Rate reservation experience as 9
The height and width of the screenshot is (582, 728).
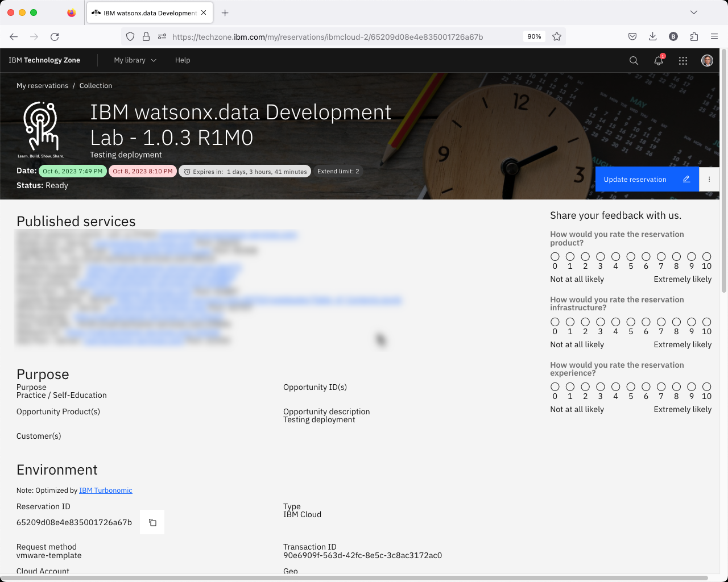692,387
